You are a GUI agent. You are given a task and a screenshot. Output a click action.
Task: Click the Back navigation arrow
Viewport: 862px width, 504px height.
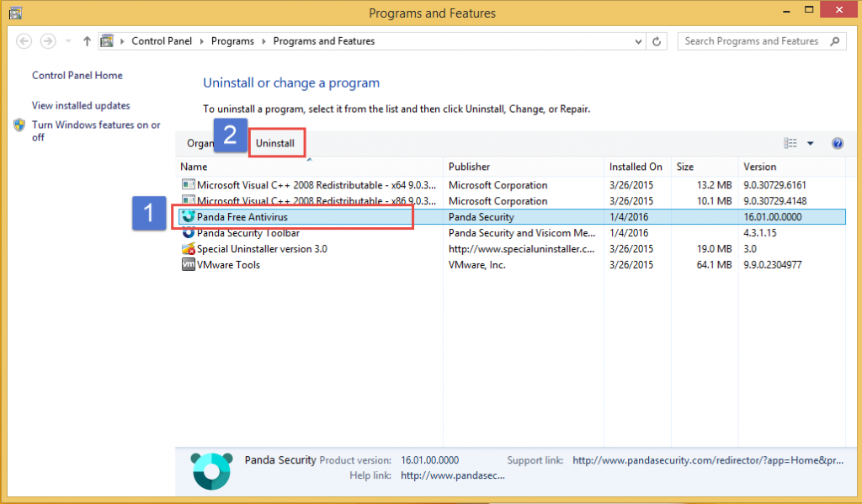[24, 41]
